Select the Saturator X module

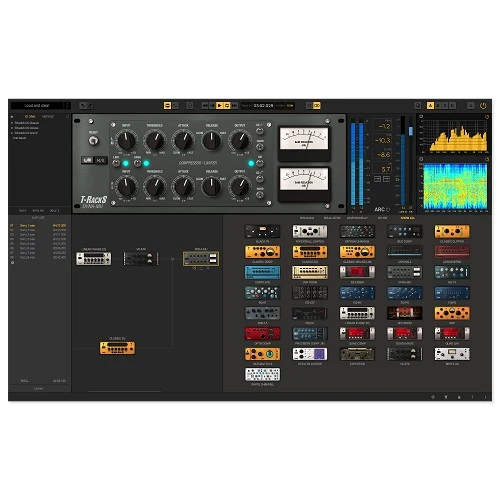tap(262, 354)
